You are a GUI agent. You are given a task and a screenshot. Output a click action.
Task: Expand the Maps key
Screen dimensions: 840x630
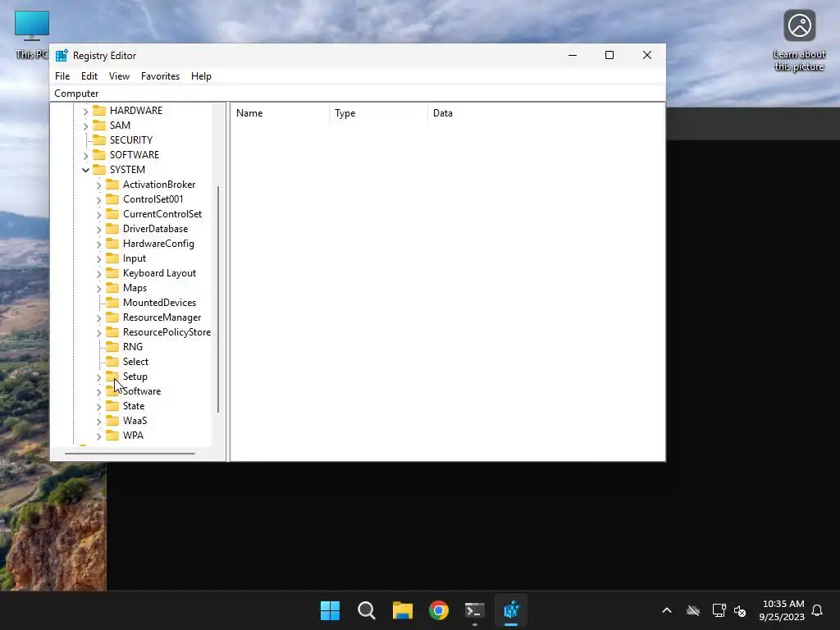click(98, 289)
